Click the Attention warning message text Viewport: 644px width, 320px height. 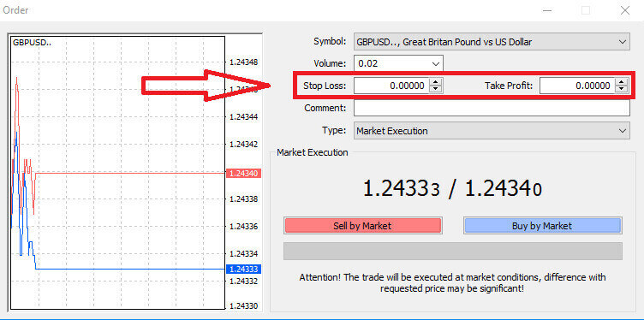tap(452, 282)
